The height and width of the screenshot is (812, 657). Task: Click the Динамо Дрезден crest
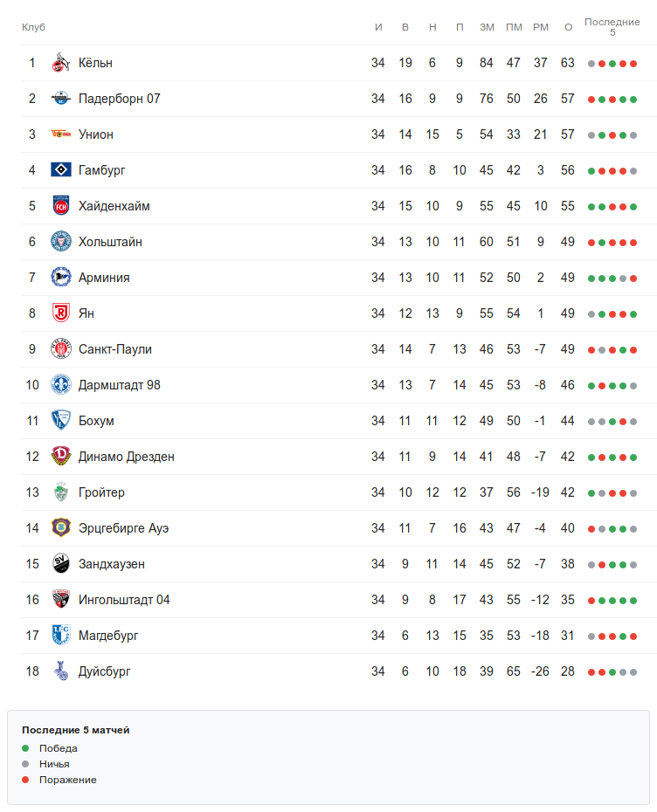[x=60, y=457]
